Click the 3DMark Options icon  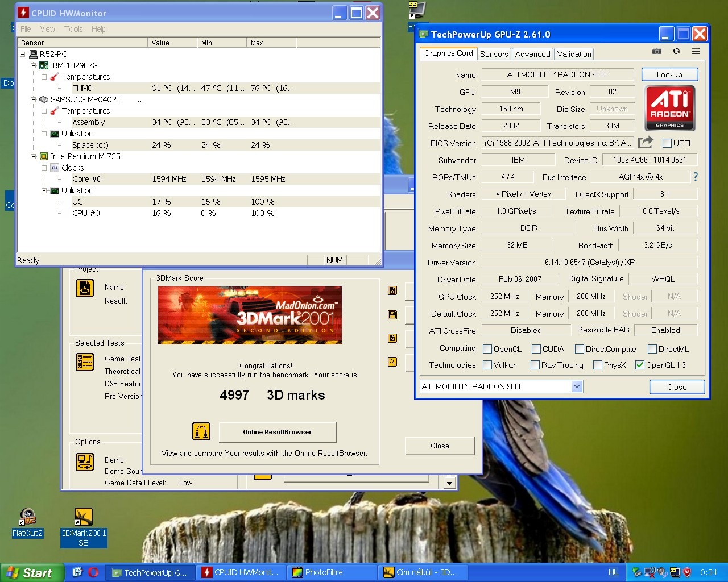pyautogui.click(x=85, y=462)
